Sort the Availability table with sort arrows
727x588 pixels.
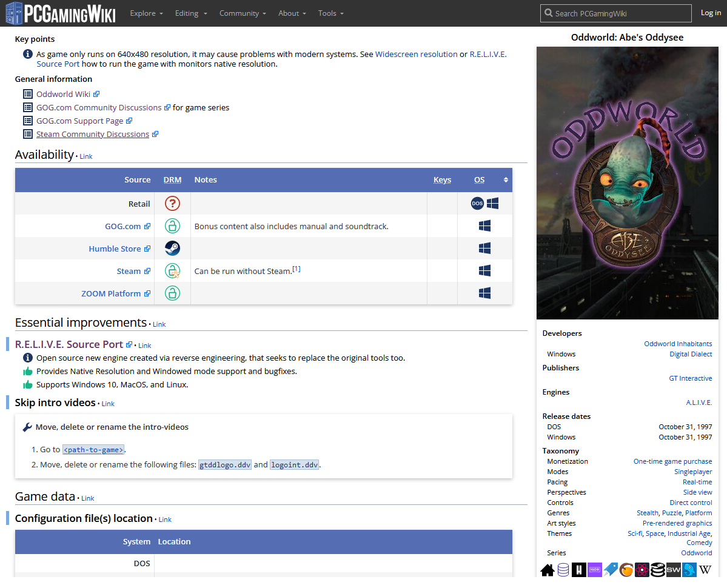[x=506, y=180]
